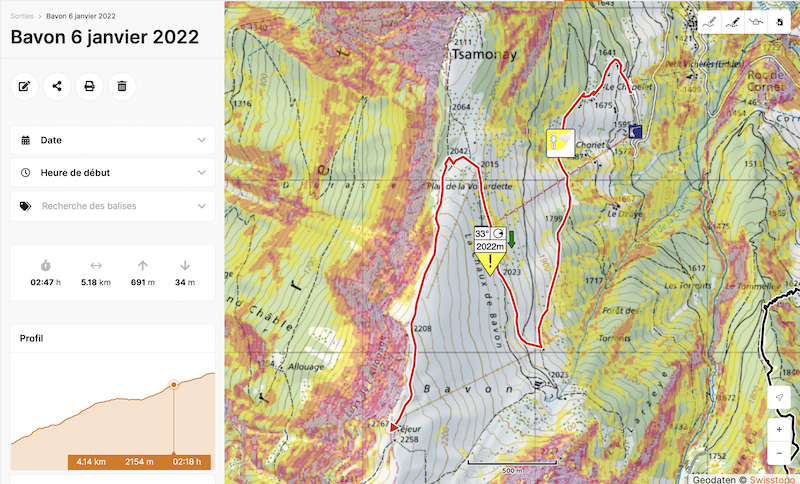Open the Swisstopo attribution link
This screenshot has width=800, height=484.
click(772, 478)
